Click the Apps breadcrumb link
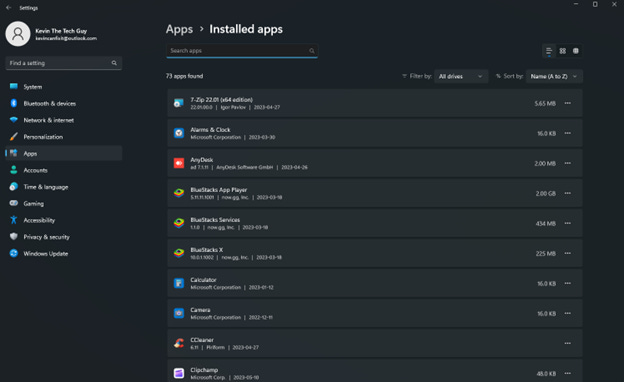This screenshot has width=624, height=382. 179,29
